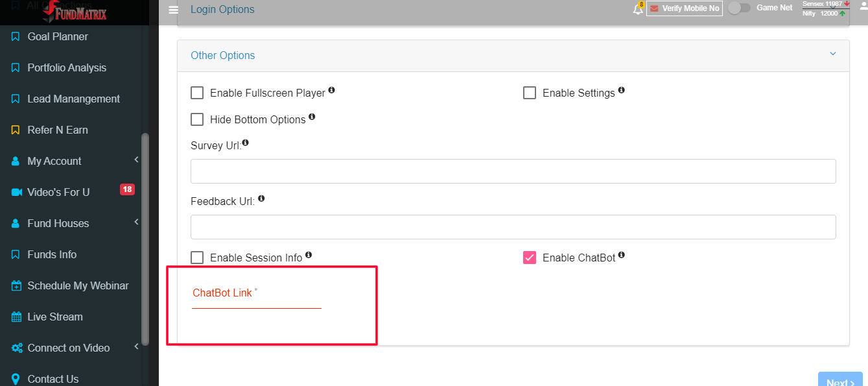Click the info icon beside Enable ChatBot
Screen dimensions: 868x386
pos(621,255)
